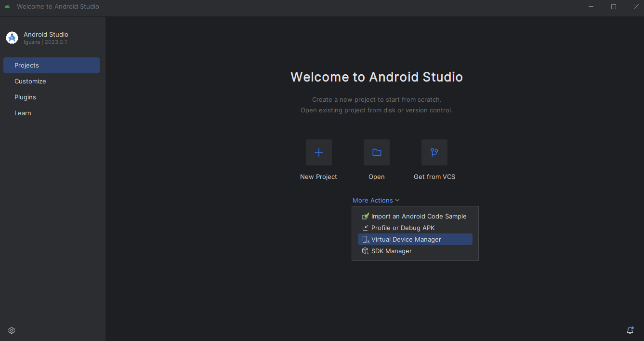Collapse the More Actions dropdown
This screenshot has height=341, width=644.
373,200
